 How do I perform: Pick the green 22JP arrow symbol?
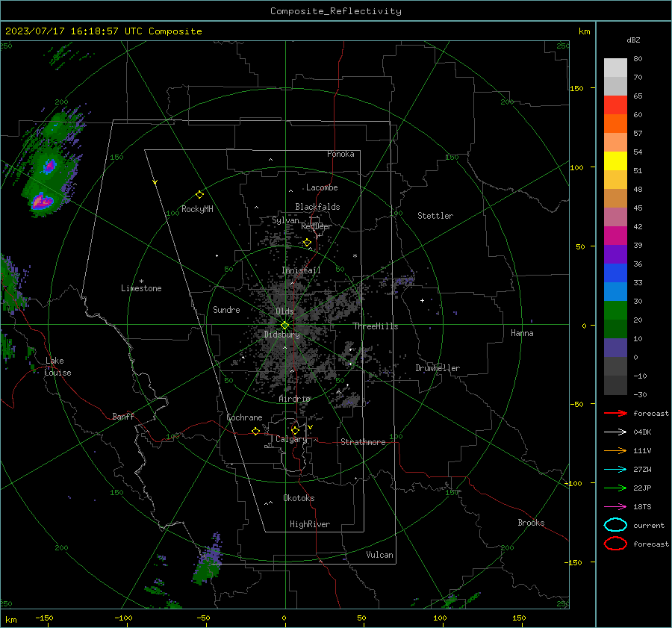click(615, 488)
